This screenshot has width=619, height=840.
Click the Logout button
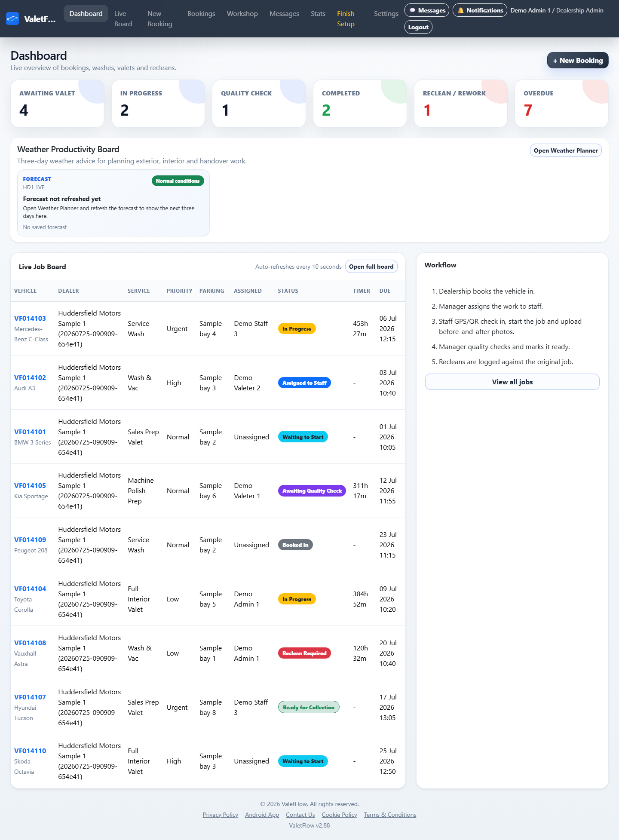[x=418, y=27]
